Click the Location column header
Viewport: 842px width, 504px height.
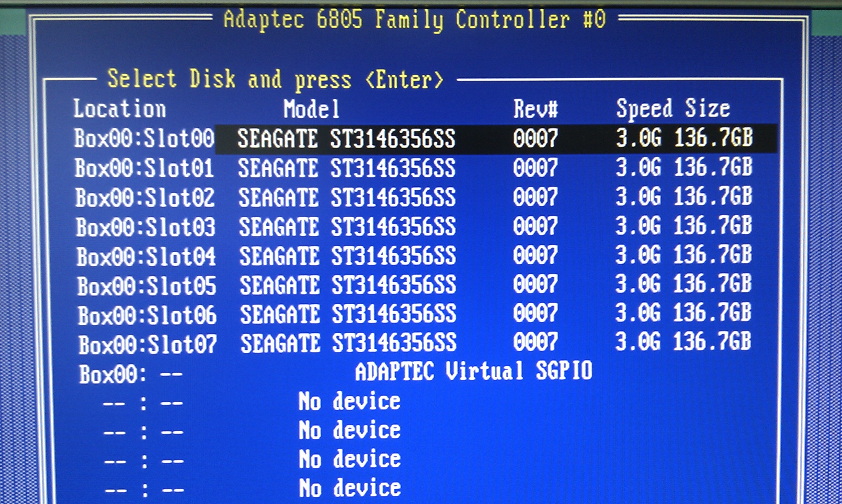click(120, 109)
